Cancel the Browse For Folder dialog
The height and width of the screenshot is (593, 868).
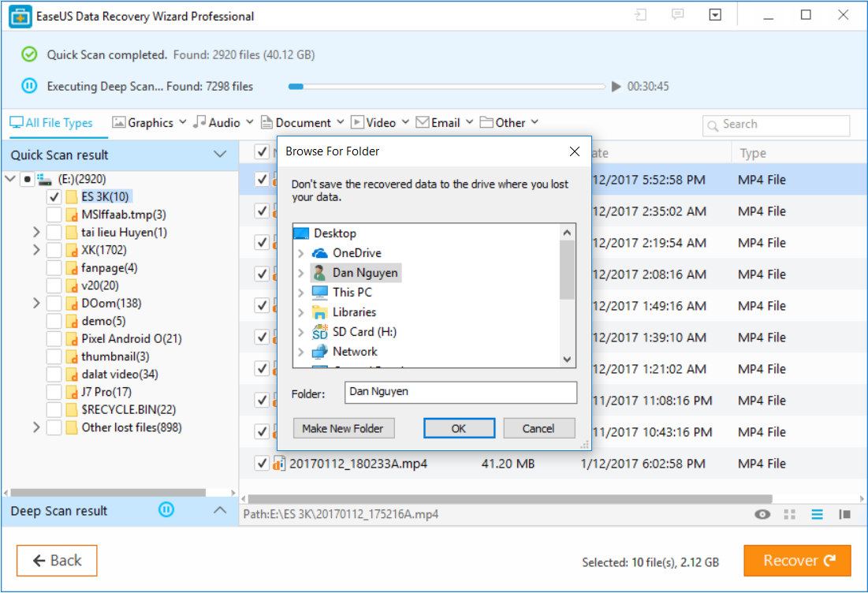[x=538, y=428]
